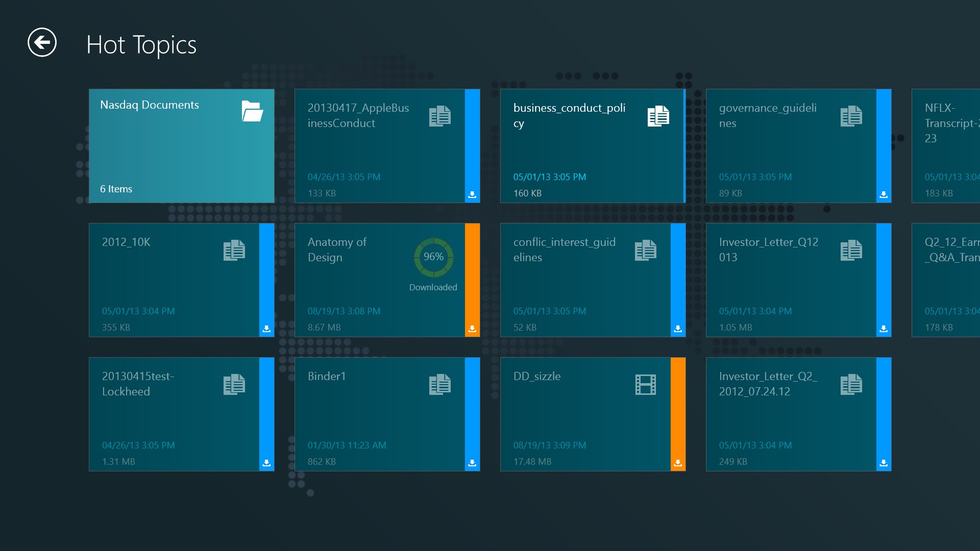Click the Hot Topics page heading
Image resolution: width=980 pixels, height=551 pixels.
click(141, 45)
